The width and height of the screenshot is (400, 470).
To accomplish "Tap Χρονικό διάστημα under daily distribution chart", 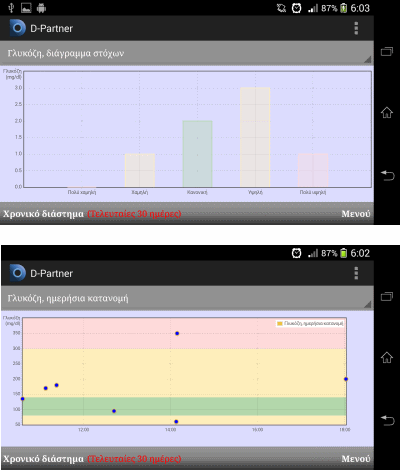I will coord(43,459).
